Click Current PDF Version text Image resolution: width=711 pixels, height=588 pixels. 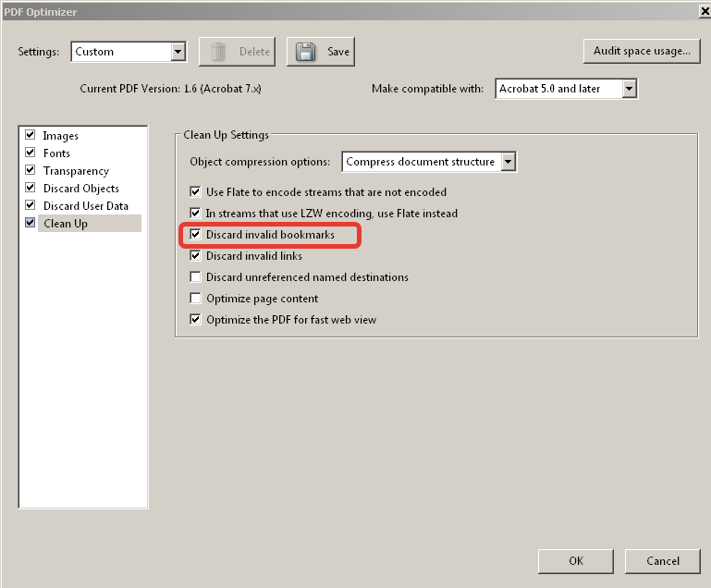click(170, 89)
